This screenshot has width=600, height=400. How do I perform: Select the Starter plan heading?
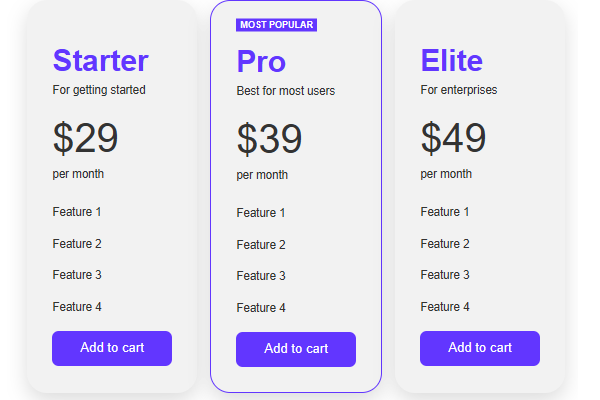point(100,60)
